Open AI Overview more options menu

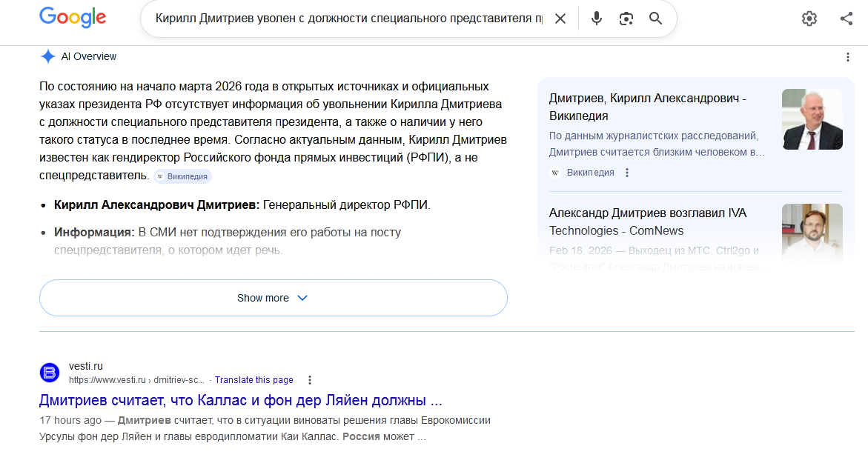pos(848,57)
